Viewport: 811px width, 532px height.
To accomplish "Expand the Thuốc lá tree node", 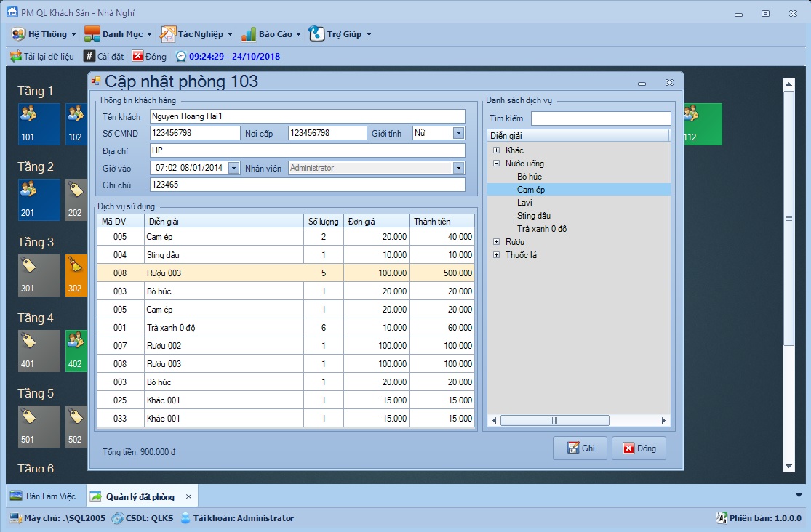I will click(x=497, y=255).
